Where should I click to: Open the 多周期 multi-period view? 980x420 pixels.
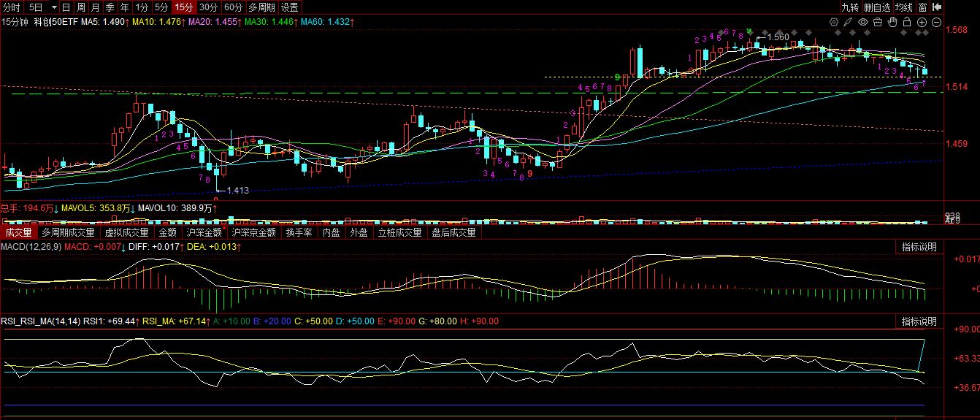point(261,7)
